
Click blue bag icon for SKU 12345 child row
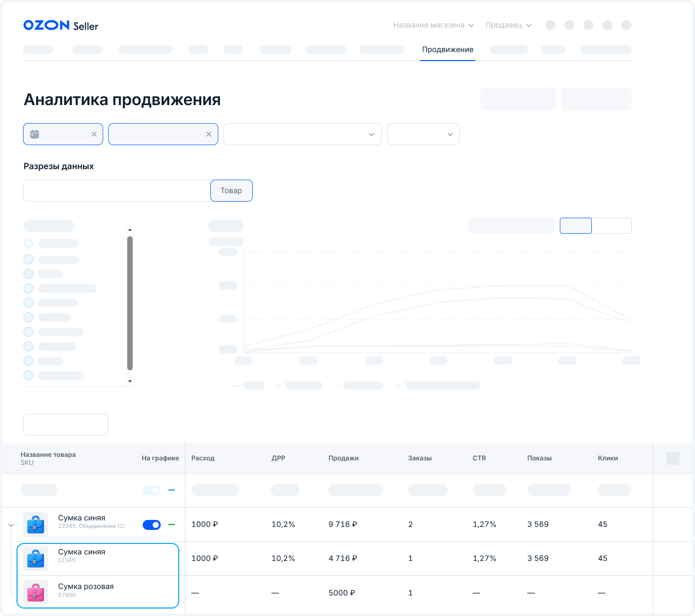point(36,558)
